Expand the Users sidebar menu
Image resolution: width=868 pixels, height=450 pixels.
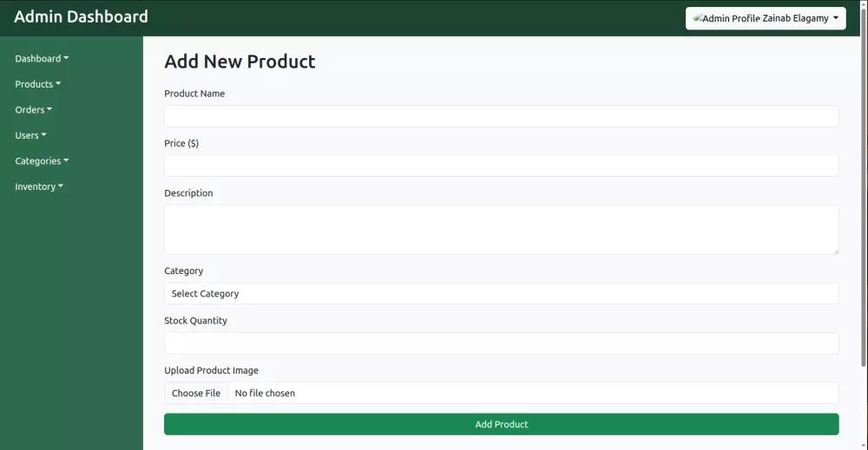click(30, 135)
